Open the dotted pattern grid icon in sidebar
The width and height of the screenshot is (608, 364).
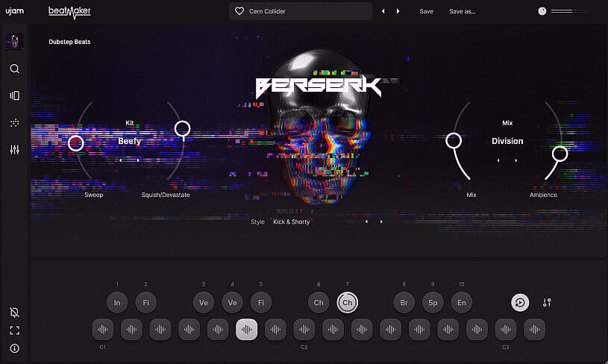pyautogui.click(x=15, y=123)
